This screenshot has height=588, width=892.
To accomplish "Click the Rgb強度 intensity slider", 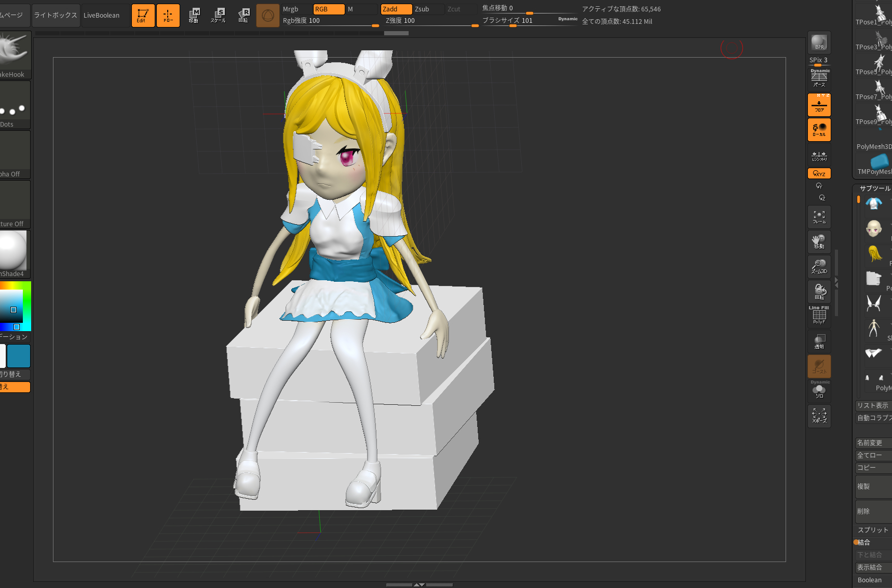I will (x=330, y=21).
